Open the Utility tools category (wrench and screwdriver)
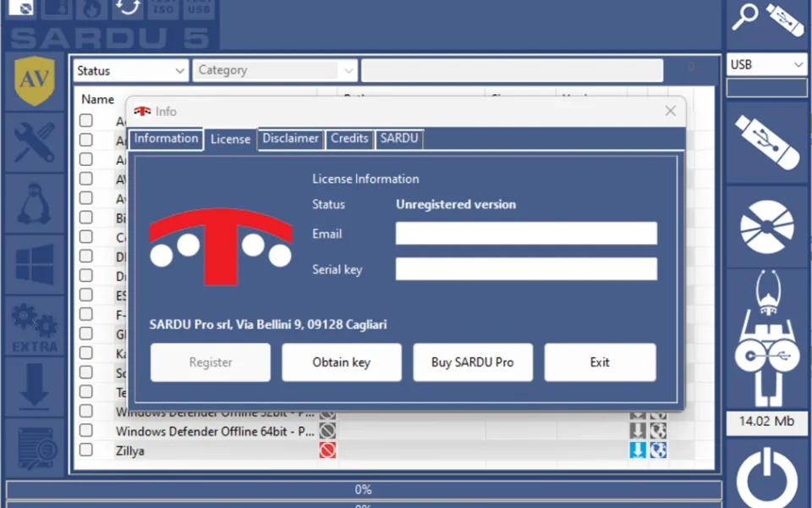The image size is (812, 508). [x=35, y=142]
